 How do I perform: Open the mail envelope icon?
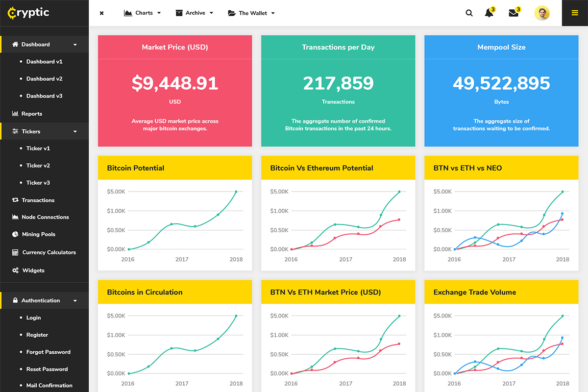pos(514,13)
